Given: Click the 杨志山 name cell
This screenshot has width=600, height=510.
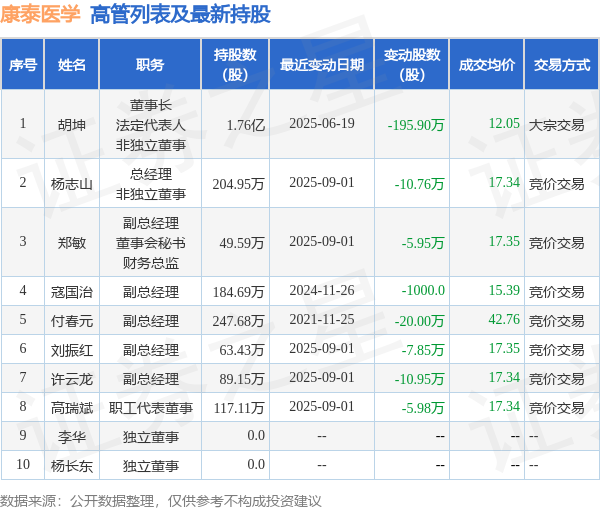Looking at the screenshot, I should click(x=72, y=184).
